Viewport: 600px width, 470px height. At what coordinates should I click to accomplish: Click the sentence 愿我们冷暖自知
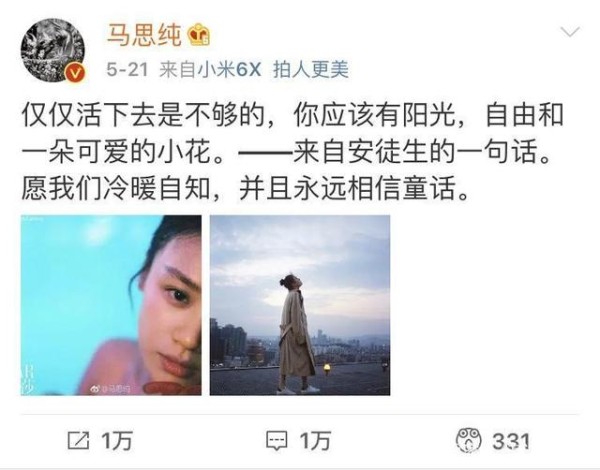116,189
